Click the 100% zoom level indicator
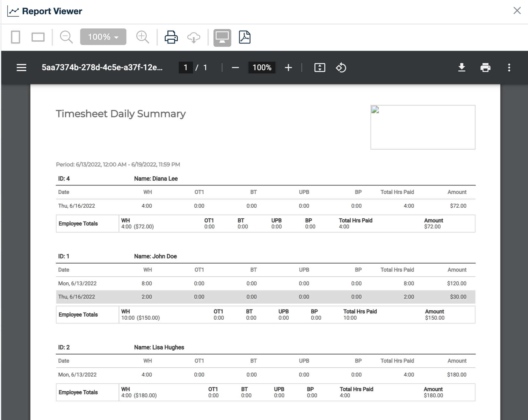The width and height of the screenshot is (528, 420). 261,68
